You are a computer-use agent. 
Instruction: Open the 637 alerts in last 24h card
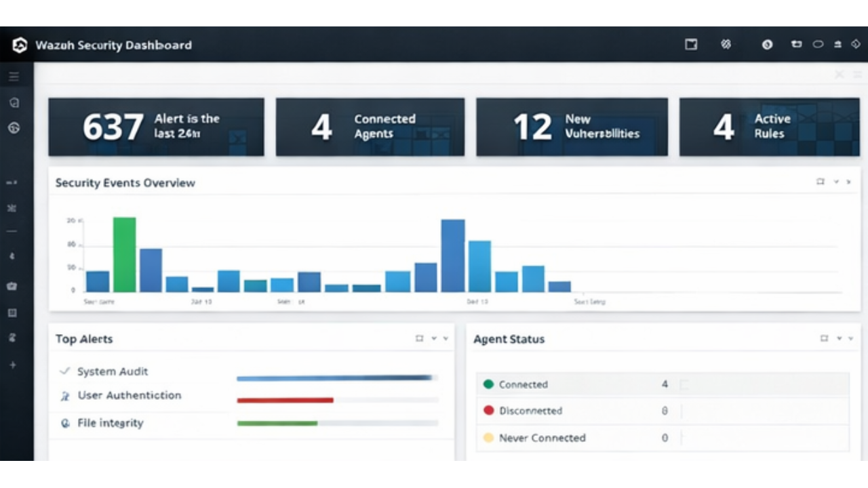point(156,127)
